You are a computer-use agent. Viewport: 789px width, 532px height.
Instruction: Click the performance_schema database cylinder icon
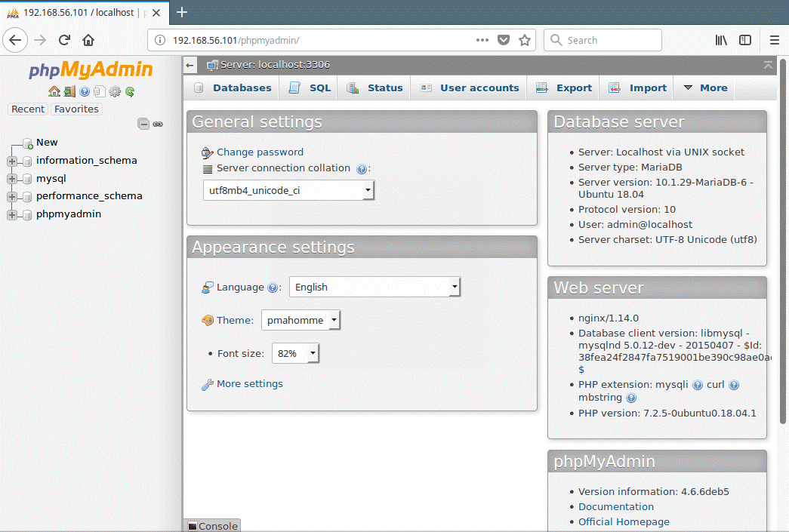[28, 197]
